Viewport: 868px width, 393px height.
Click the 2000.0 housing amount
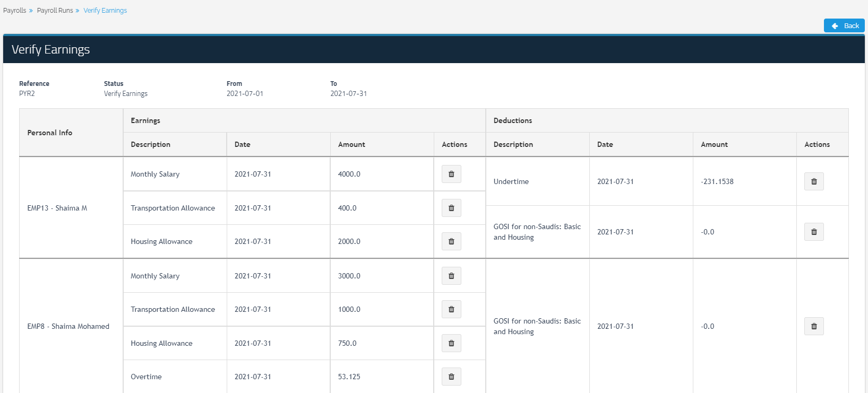point(349,241)
